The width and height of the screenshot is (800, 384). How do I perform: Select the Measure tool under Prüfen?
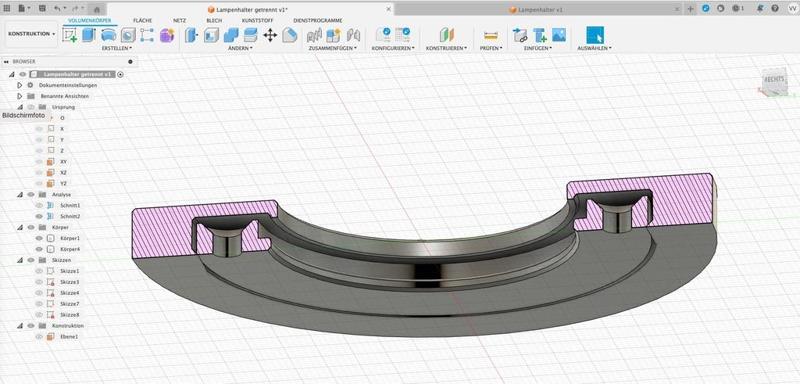click(x=490, y=35)
